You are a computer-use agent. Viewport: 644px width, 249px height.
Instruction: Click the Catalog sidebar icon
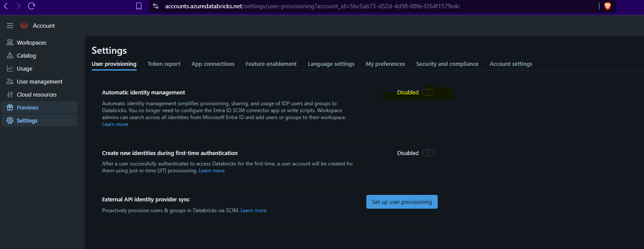click(10, 55)
